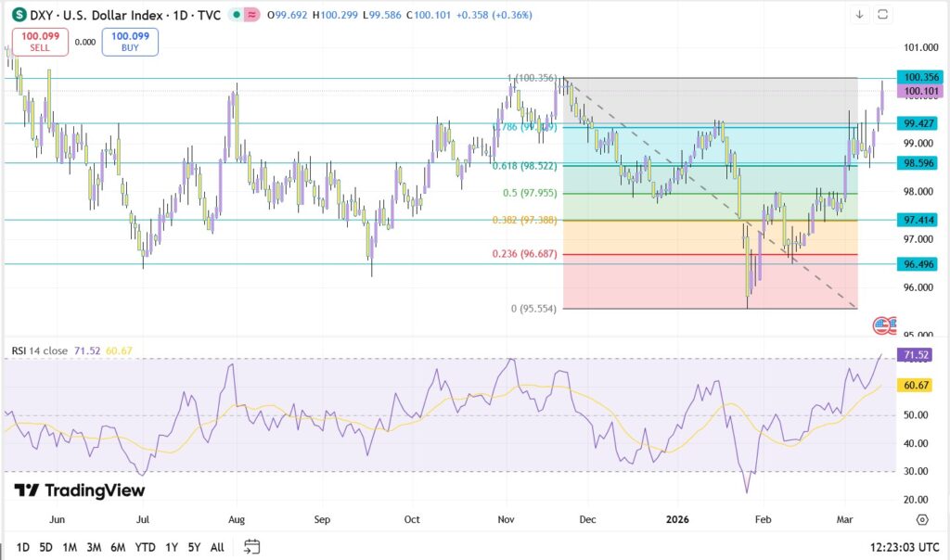Expand the RSI 14 close indicator legend
The image size is (950, 560).
pyautogui.click(x=42, y=350)
